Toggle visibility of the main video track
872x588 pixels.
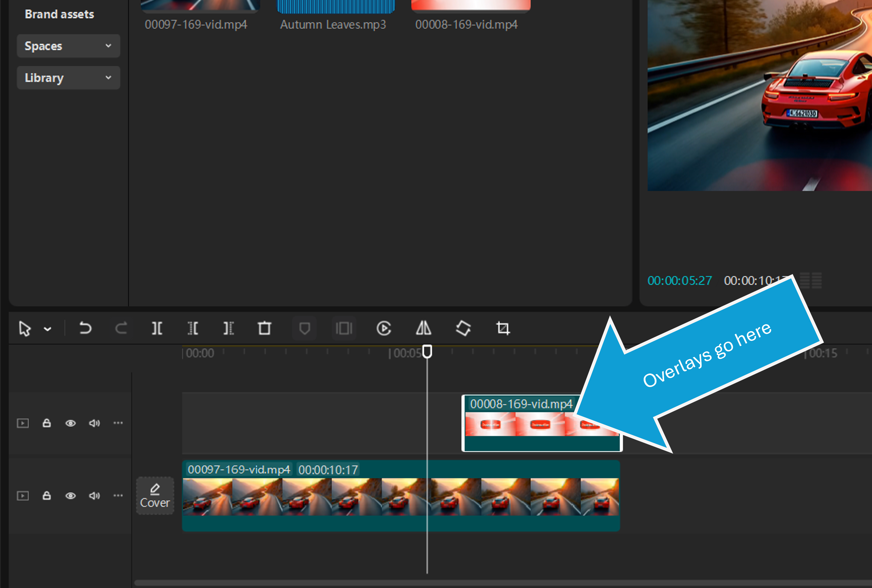[x=71, y=496]
